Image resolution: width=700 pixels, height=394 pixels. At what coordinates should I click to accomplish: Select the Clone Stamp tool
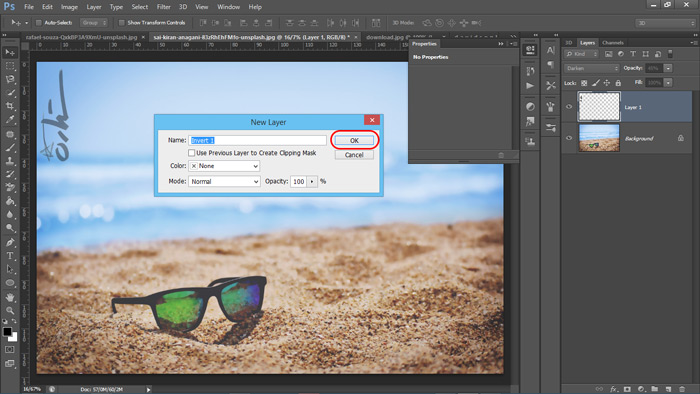(x=10, y=161)
